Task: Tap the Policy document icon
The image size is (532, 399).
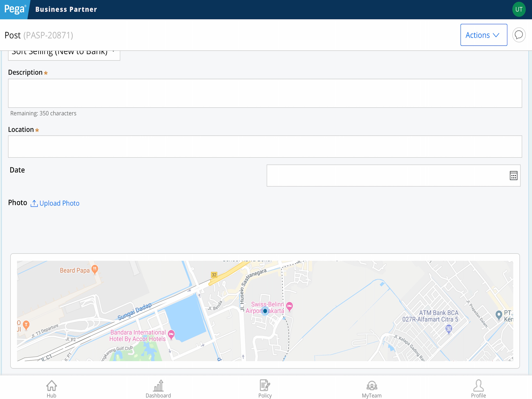Action: click(265, 386)
